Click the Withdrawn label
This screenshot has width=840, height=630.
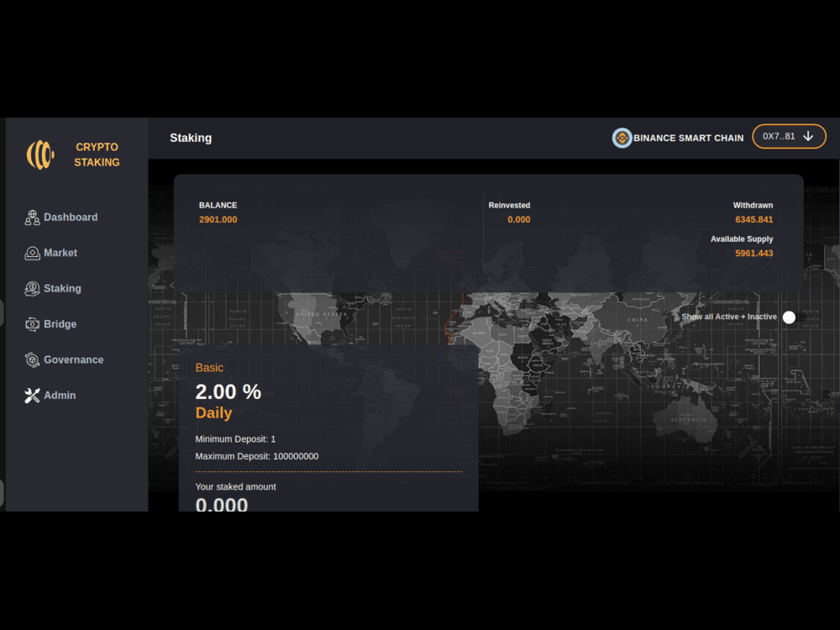click(753, 205)
